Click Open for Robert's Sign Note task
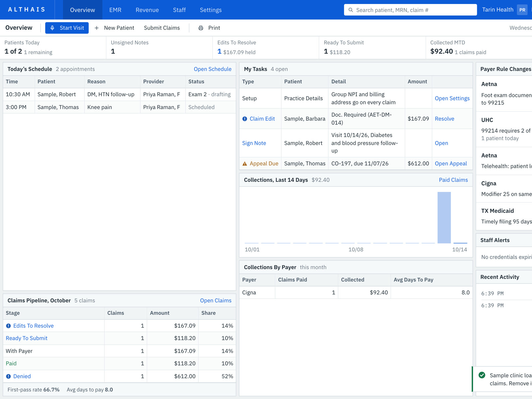 [x=442, y=143]
